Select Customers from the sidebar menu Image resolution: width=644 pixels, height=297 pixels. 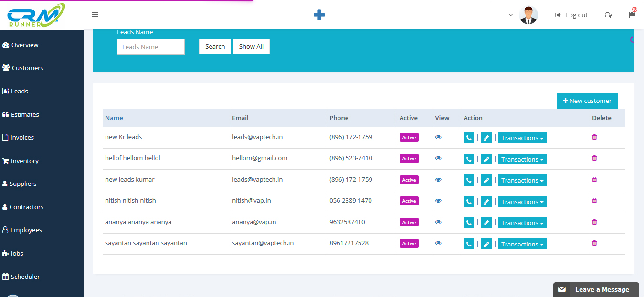pyautogui.click(x=26, y=67)
